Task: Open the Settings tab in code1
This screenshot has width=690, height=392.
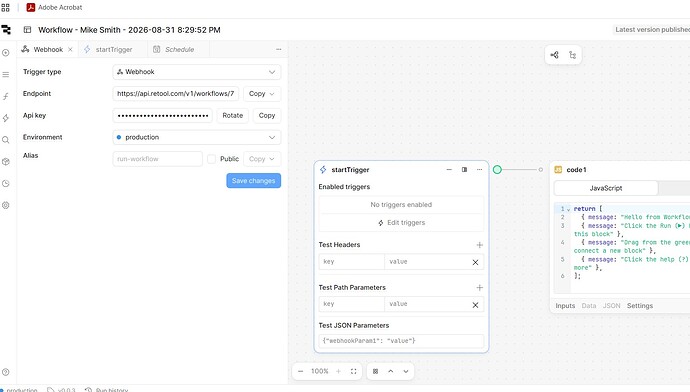Action: 640,306
